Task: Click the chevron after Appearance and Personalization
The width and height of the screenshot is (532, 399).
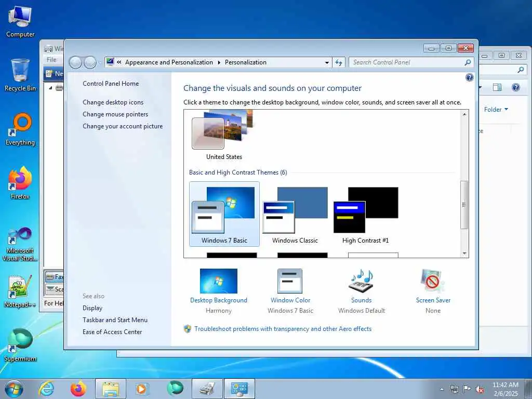Action: pos(219,62)
